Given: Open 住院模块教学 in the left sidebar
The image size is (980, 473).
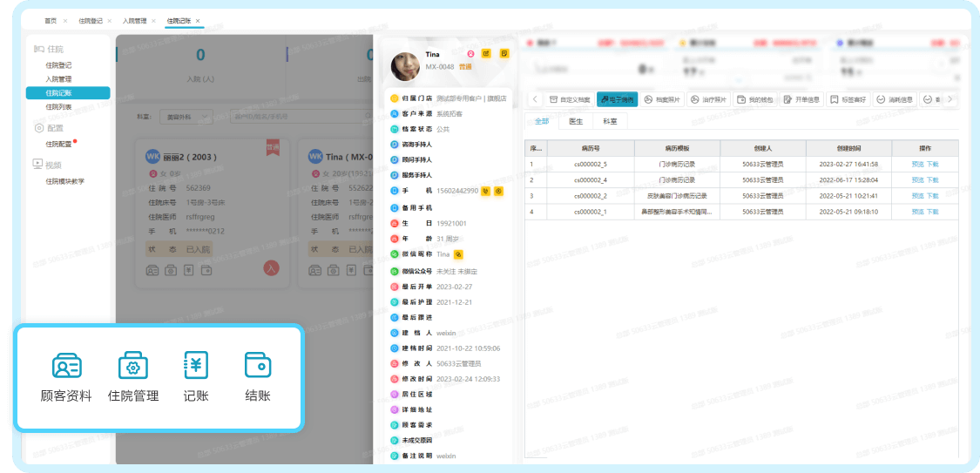Looking at the screenshot, I should 65,181.
